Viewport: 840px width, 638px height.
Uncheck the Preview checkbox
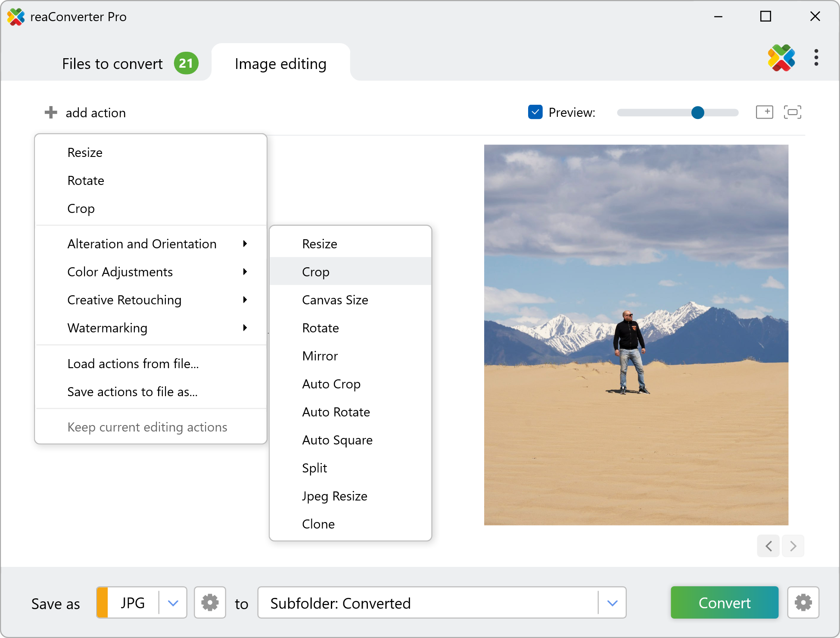coord(535,112)
